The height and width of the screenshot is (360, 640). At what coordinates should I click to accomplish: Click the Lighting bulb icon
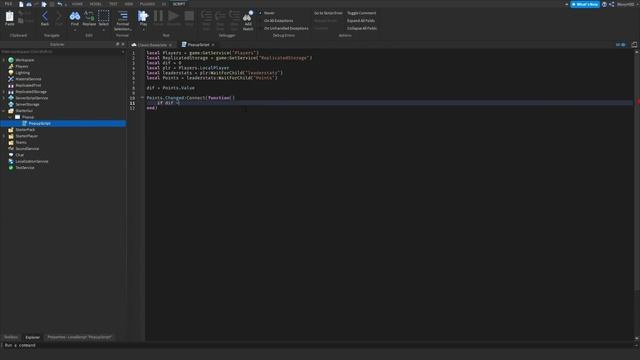[x=11, y=73]
